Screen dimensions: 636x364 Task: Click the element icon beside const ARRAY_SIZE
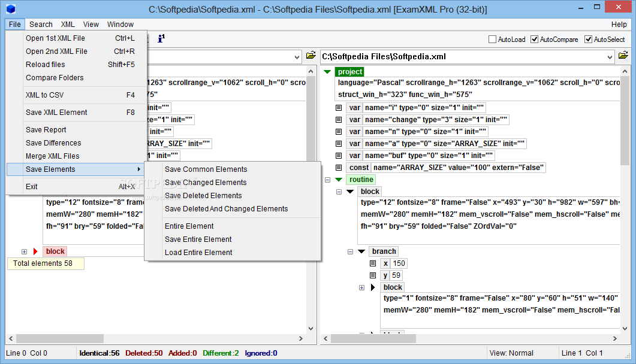click(x=339, y=168)
